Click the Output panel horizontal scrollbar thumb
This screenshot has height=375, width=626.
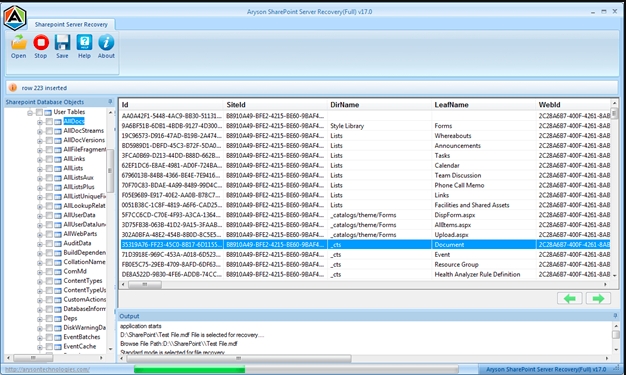[x=238, y=358]
